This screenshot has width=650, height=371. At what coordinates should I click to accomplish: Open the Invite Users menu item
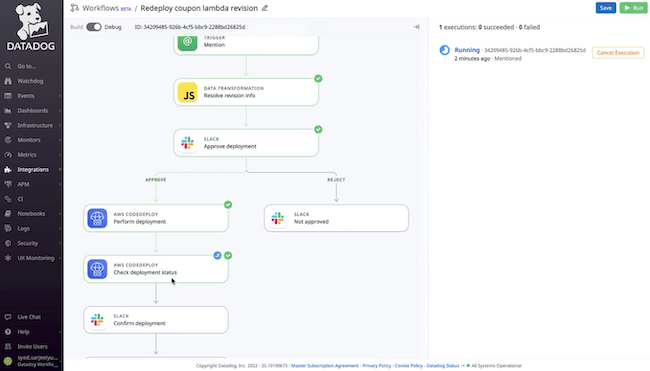(32, 347)
